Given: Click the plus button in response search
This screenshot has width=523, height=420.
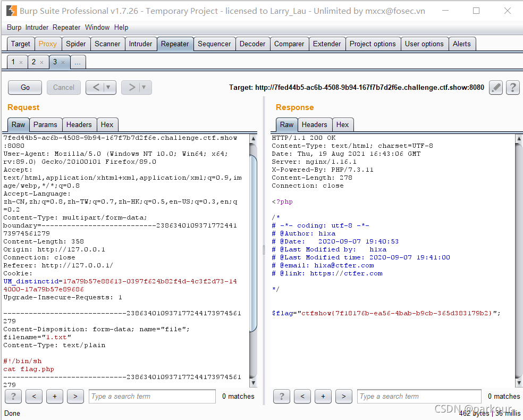Looking at the screenshot, I should click(x=323, y=396).
